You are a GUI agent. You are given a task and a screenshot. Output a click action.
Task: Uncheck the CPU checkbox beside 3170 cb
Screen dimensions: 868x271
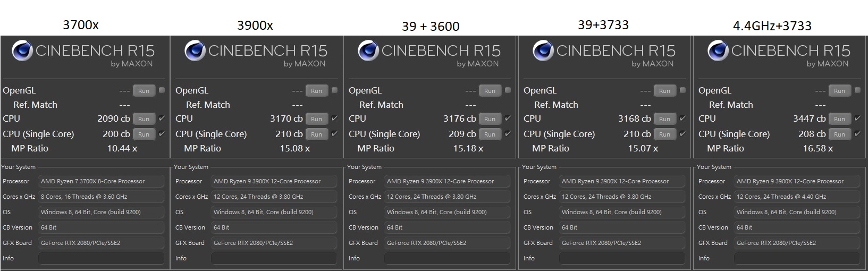point(334,118)
